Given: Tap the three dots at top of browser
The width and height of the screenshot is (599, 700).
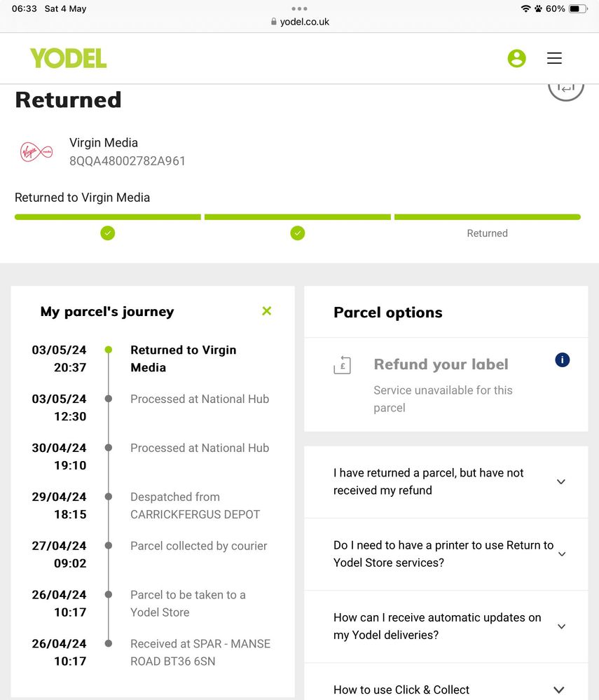Looking at the screenshot, I should click(x=299, y=8).
